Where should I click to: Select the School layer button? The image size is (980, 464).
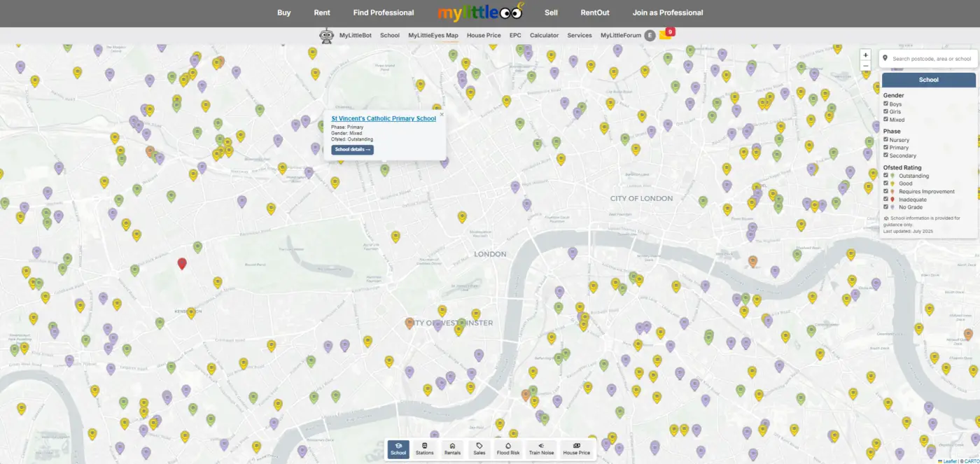coord(398,449)
